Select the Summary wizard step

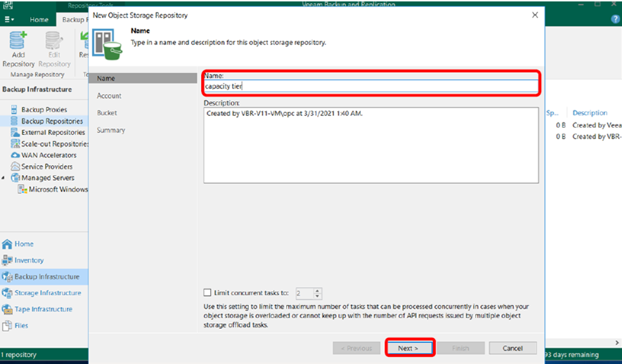pos(111,130)
